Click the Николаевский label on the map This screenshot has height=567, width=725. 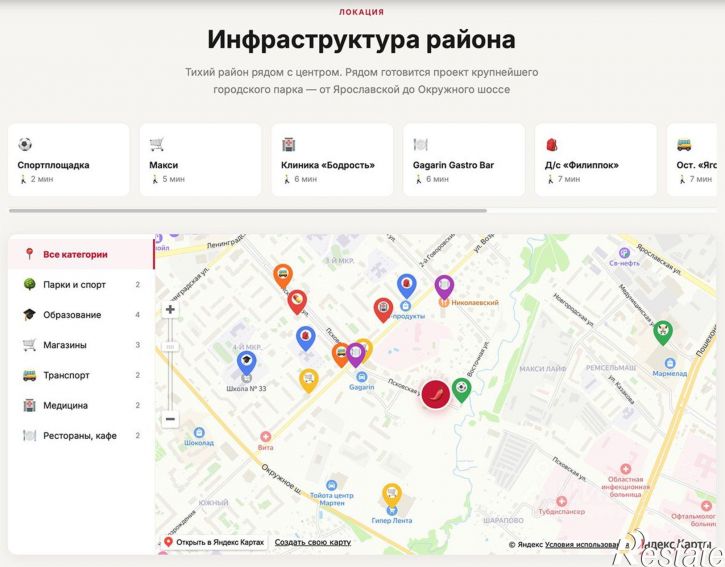[x=475, y=302]
